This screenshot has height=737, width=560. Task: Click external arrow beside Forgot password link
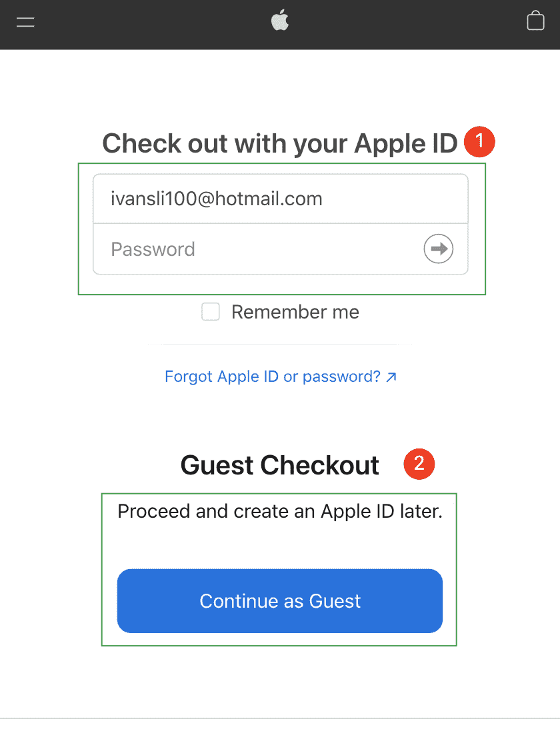(391, 377)
